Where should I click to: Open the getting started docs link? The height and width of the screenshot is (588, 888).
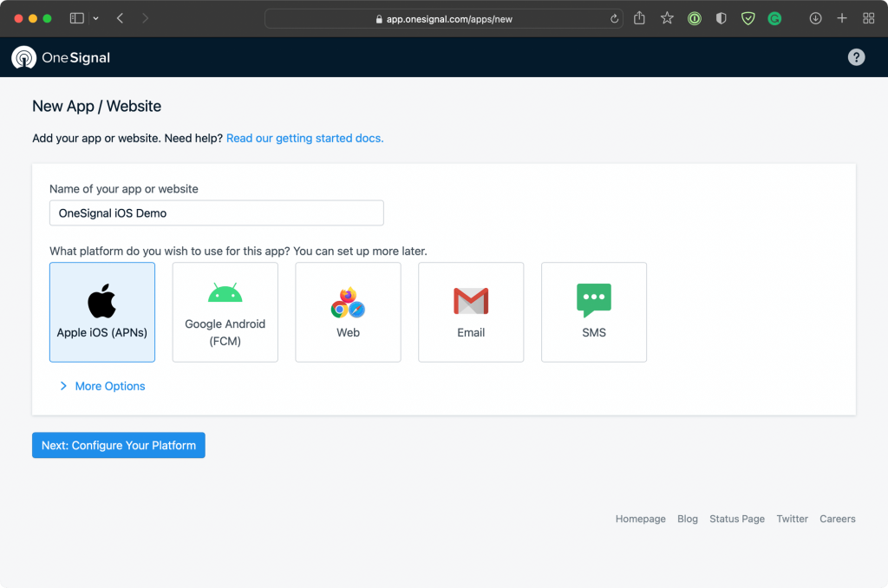tap(304, 138)
